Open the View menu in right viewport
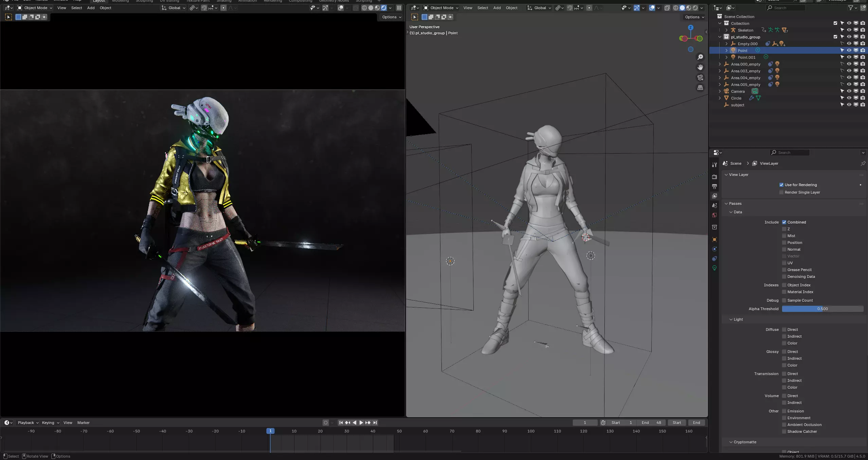 pos(468,8)
